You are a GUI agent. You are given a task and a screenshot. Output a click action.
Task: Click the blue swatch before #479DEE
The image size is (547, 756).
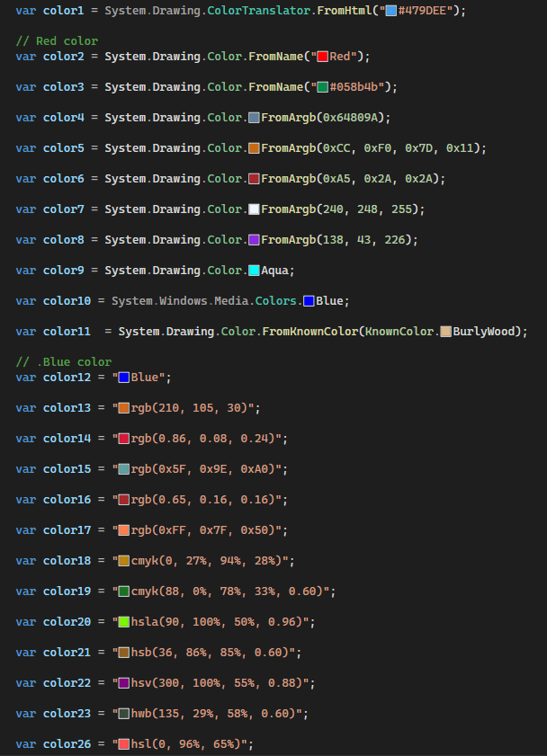tap(391, 11)
